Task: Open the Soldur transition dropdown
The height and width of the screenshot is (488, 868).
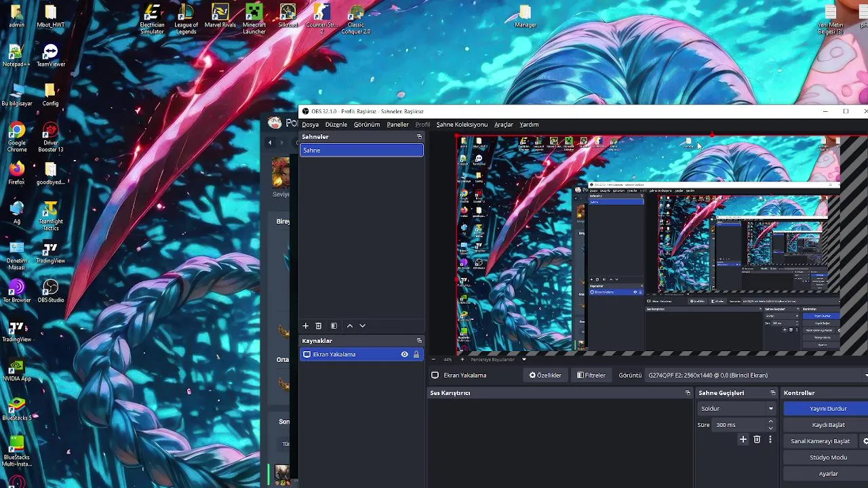Action: pos(736,409)
